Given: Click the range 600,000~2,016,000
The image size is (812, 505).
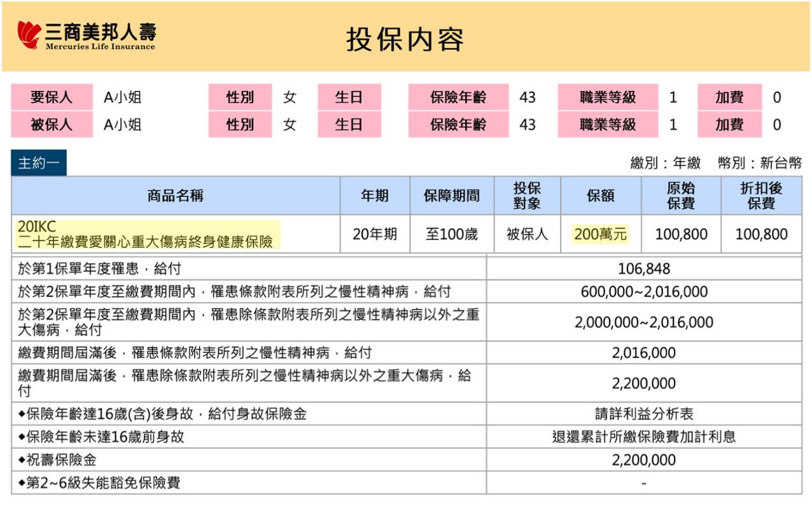Looking at the screenshot, I should pyautogui.click(x=644, y=292).
